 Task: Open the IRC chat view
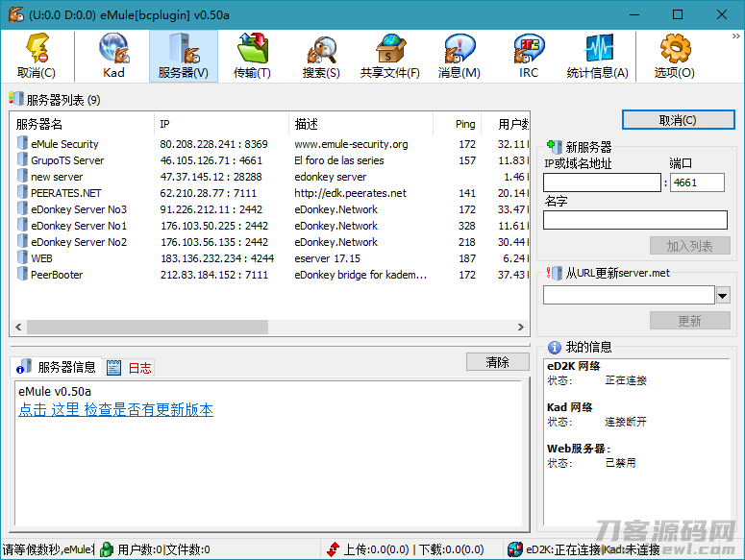click(529, 56)
